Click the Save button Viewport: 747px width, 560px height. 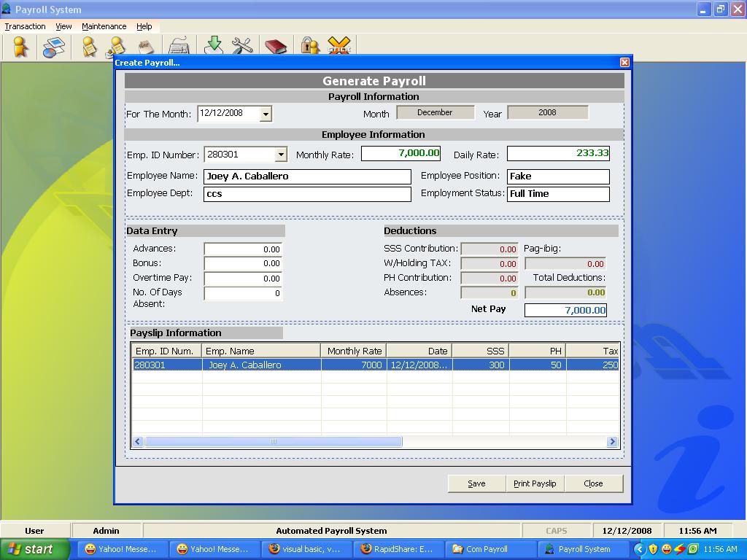476,483
